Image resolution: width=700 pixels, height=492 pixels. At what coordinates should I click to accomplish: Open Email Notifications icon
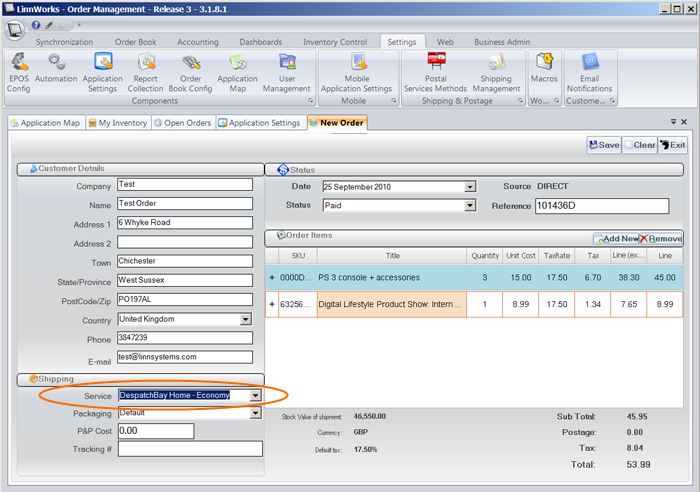[589, 71]
